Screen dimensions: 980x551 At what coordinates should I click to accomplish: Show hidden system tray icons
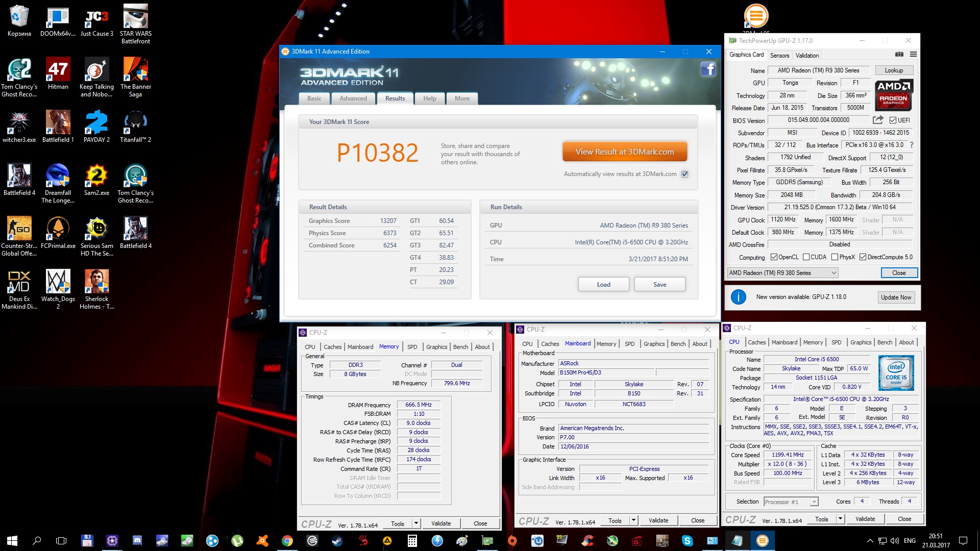870,541
